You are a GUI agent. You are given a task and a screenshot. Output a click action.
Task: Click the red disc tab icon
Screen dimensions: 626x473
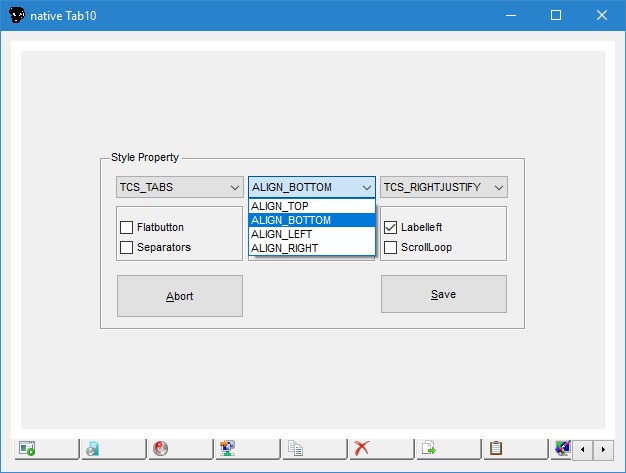point(160,449)
